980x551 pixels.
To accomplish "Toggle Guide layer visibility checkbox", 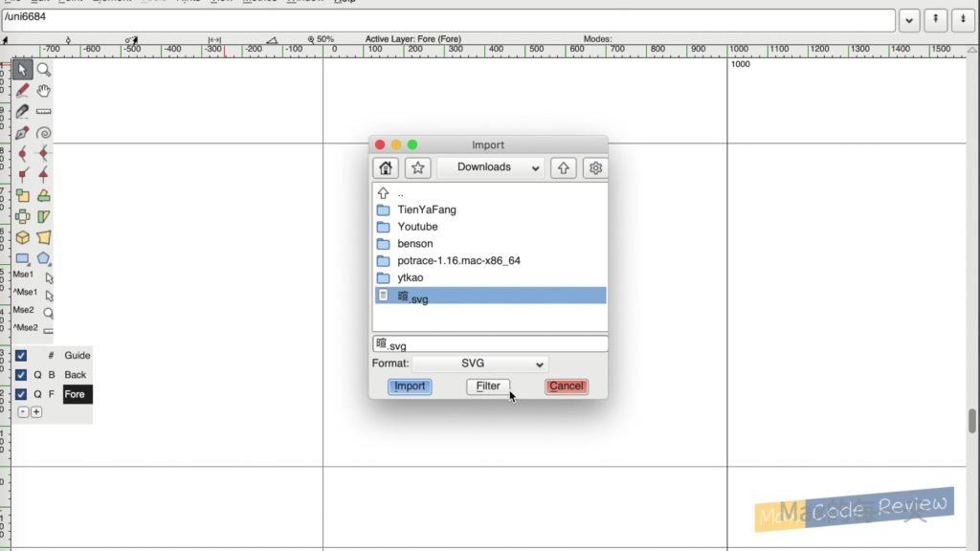I will click(21, 356).
